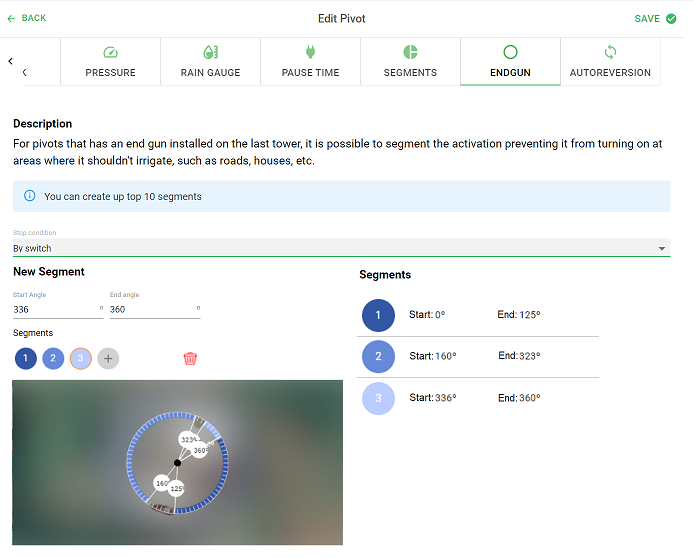
Task: Open the Pressure tab
Action: point(110,62)
